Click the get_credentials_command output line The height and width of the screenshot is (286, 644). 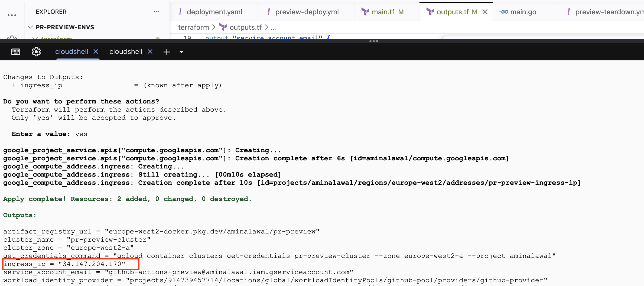pyautogui.click(x=279, y=256)
